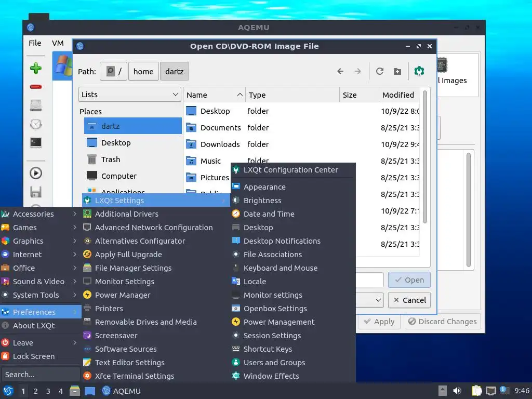Click Apply in AQEMU window
532x399 pixels.
point(379,321)
